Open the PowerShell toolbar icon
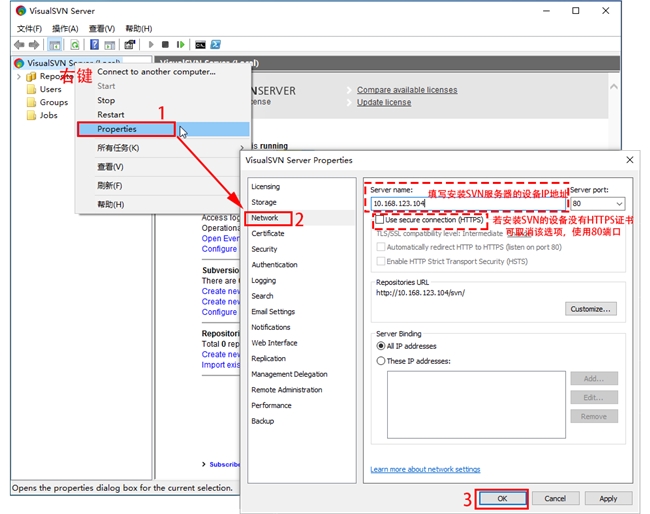This screenshot has height=514, width=650. [x=216, y=45]
